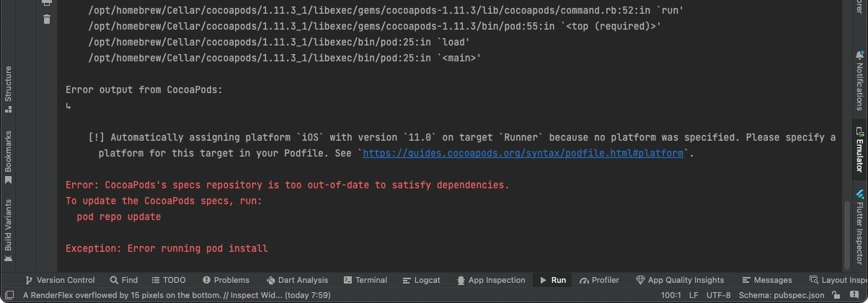The width and height of the screenshot is (868, 303).
Task: Click the 'Exception: Error running pod install' line
Action: (x=167, y=248)
